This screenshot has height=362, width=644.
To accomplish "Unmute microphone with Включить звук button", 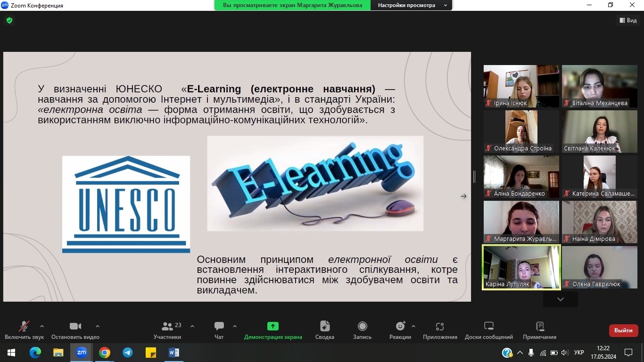I will coord(24,330).
